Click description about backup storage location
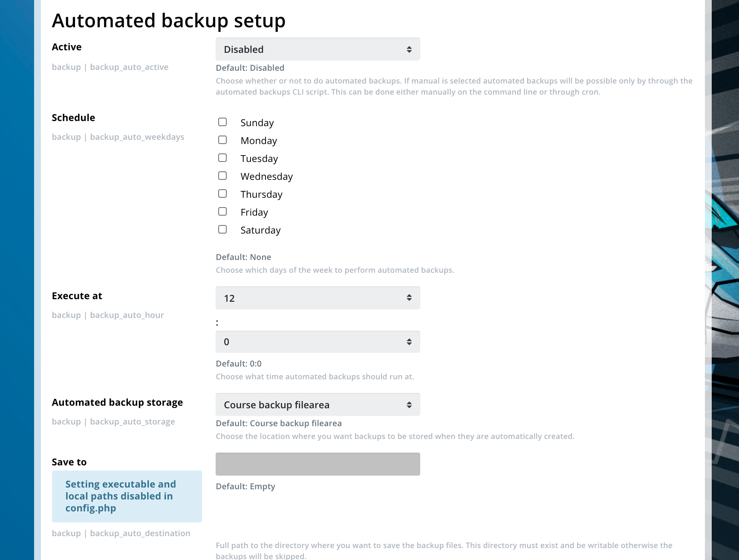Image resolution: width=739 pixels, height=560 pixels. coord(395,436)
